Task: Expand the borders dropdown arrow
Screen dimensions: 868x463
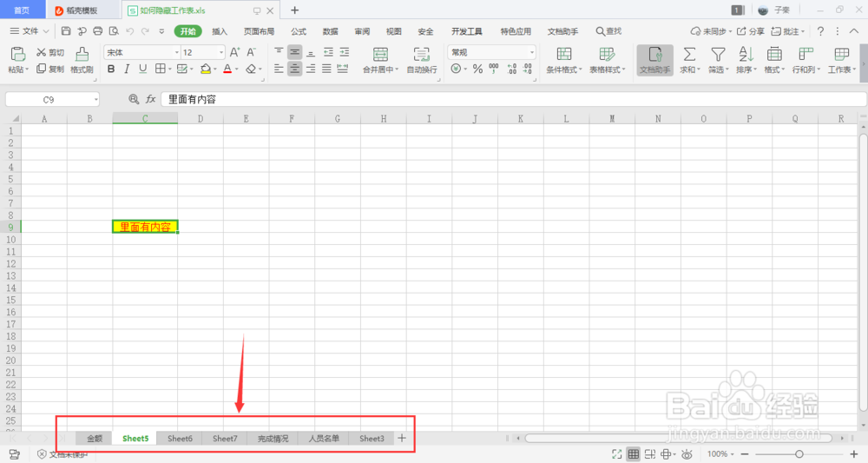Action: tap(169, 69)
